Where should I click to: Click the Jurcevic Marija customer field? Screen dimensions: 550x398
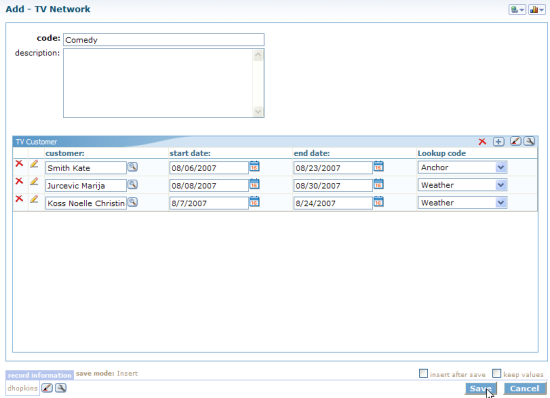coord(86,185)
